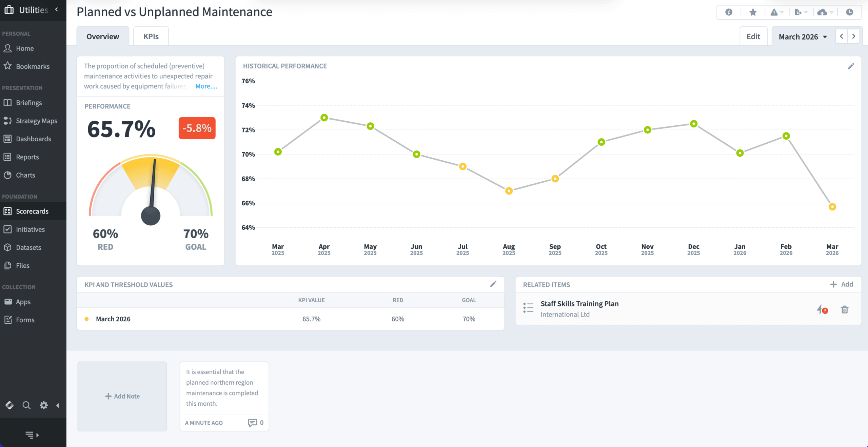Open the clock history icon

click(x=849, y=12)
